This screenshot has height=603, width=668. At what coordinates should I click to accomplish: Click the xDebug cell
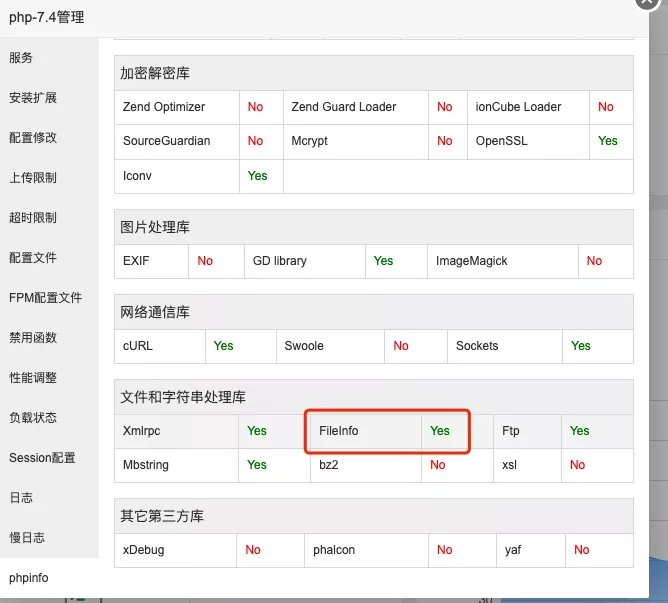[175, 550]
